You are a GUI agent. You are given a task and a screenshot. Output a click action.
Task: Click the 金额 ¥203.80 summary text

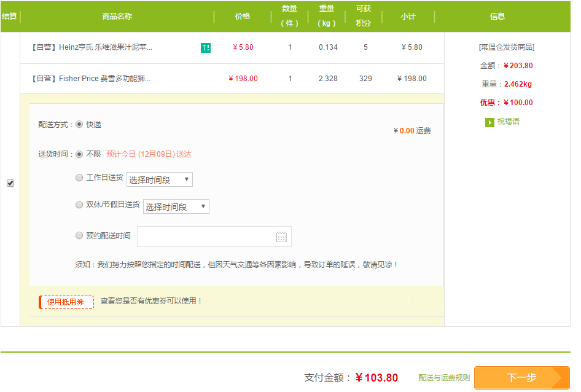[x=507, y=66]
